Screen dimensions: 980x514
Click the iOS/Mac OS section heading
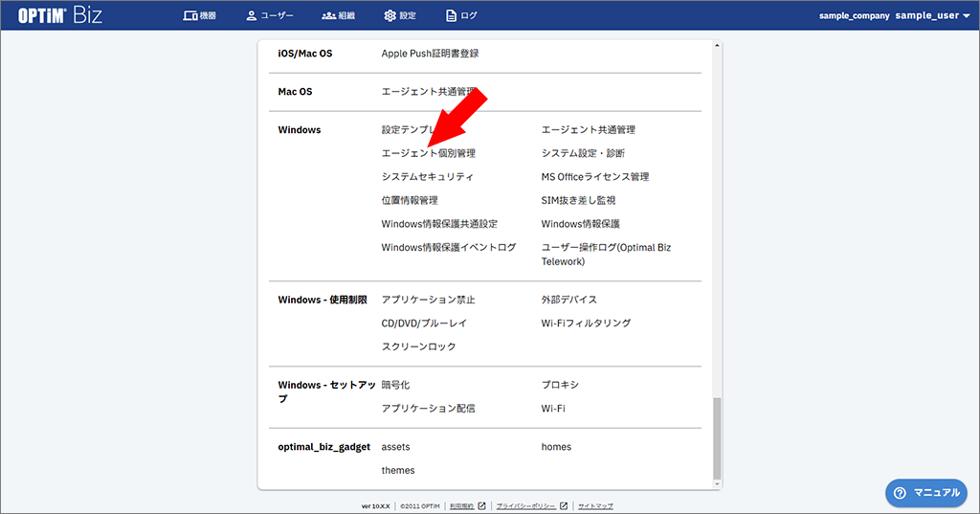click(x=305, y=54)
